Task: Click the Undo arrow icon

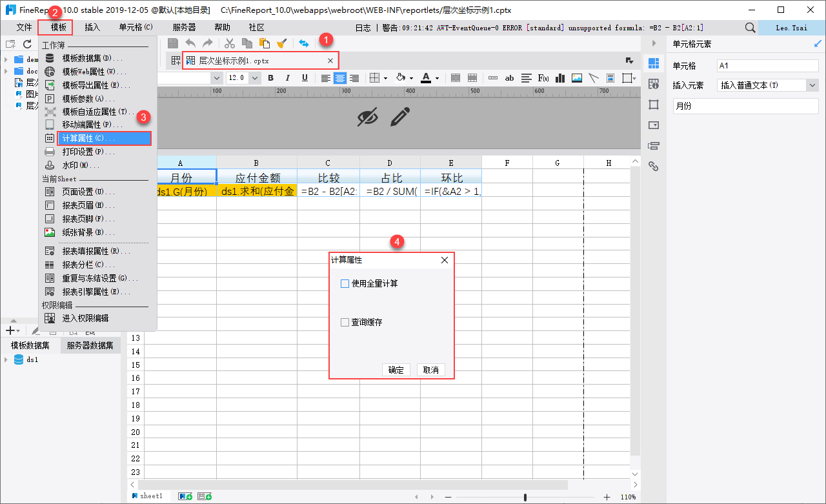Action: pyautogui.click(x=190, y=43)
